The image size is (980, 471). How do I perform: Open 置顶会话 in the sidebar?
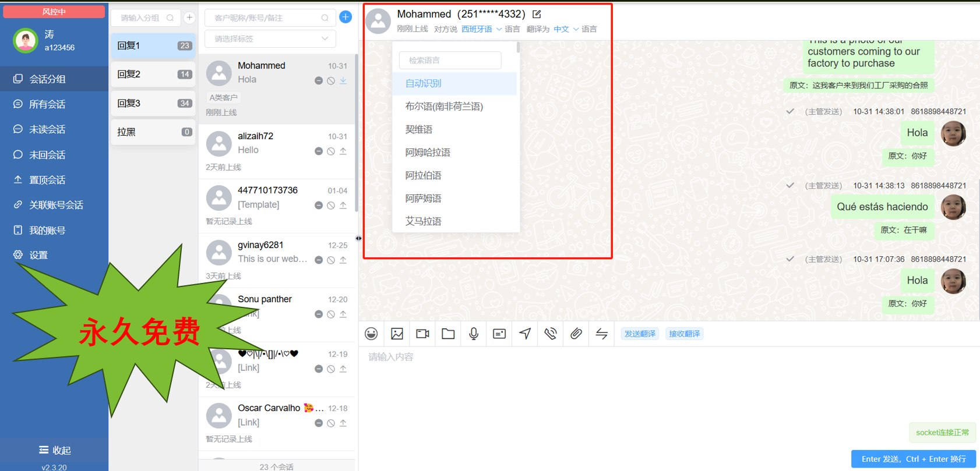click(54, 180)
